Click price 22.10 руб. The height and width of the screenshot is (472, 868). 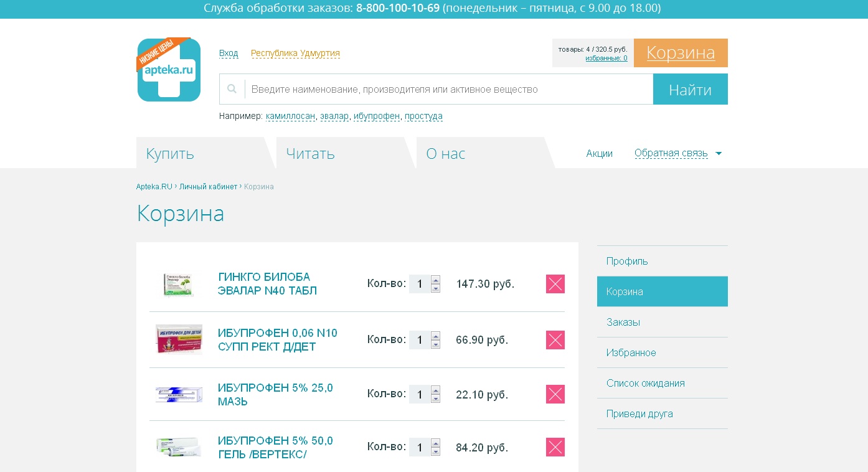coord(482,395)
